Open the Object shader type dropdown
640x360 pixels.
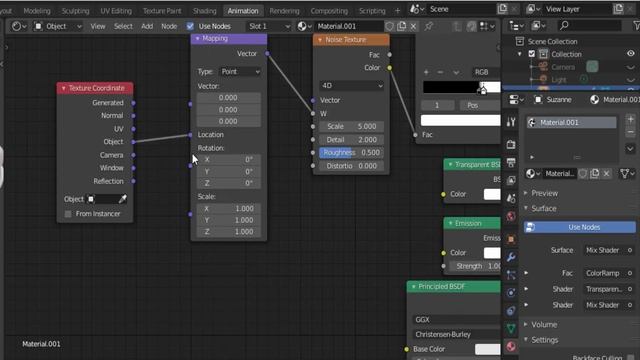pos(58,27)
